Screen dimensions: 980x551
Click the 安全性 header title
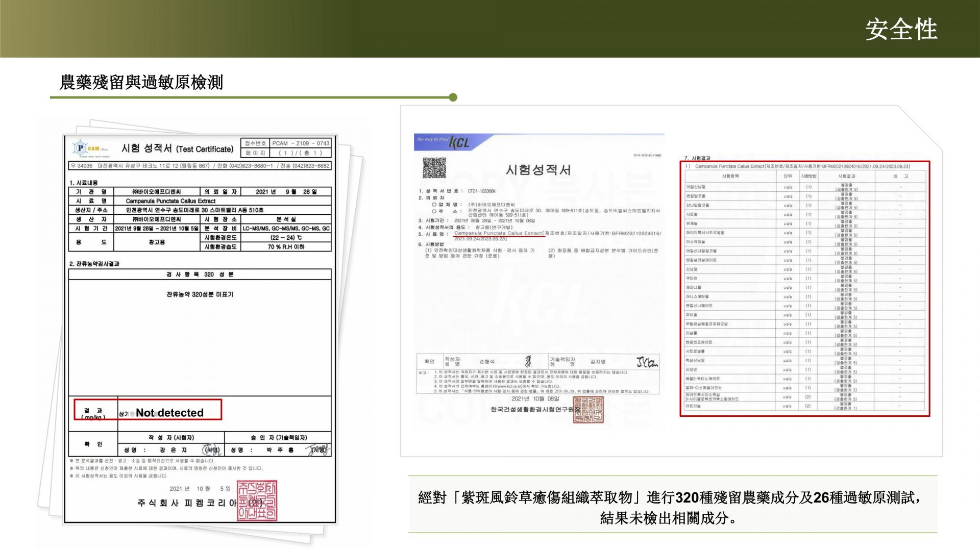tap(901, 29)
